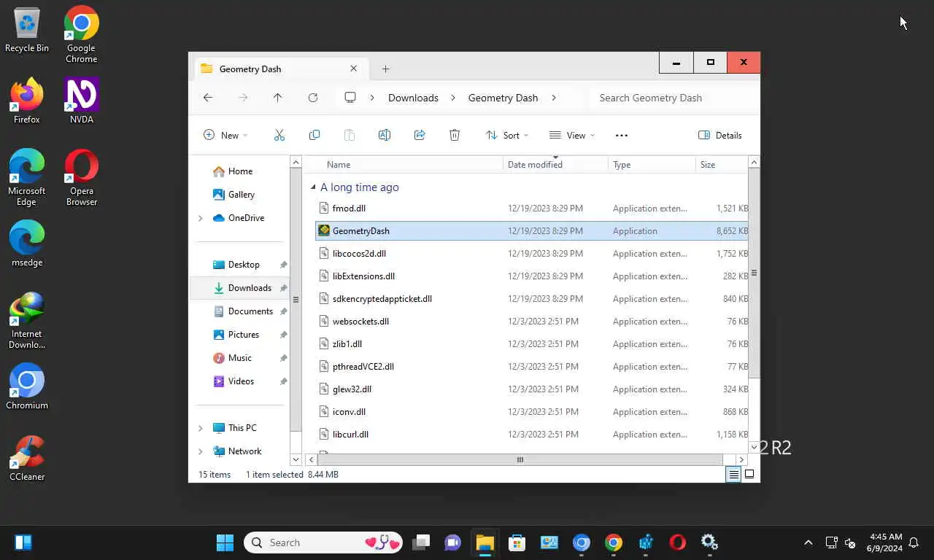This screenshot has width=934, height=560.
Task: Open the Sort dropdown menu
Action: 506,135
